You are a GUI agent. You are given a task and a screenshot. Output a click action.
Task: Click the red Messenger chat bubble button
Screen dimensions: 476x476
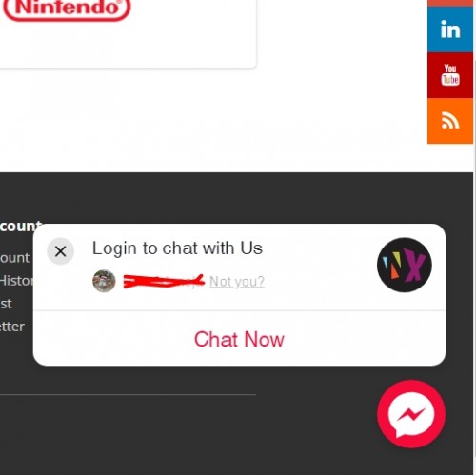click(411, 414)
